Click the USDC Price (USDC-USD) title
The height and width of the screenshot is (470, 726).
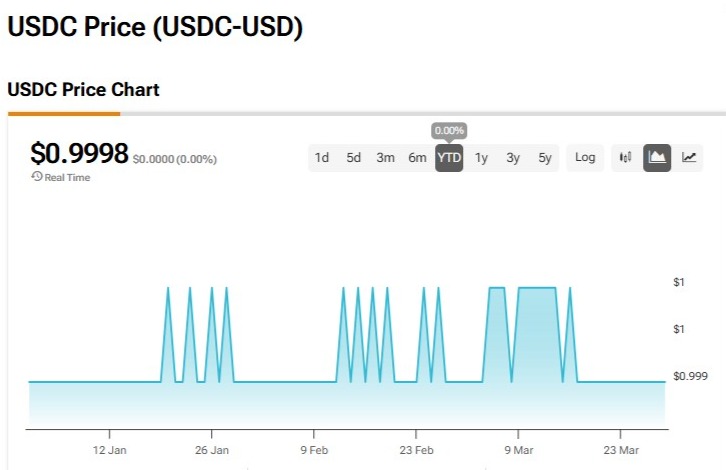click(155, 26)
